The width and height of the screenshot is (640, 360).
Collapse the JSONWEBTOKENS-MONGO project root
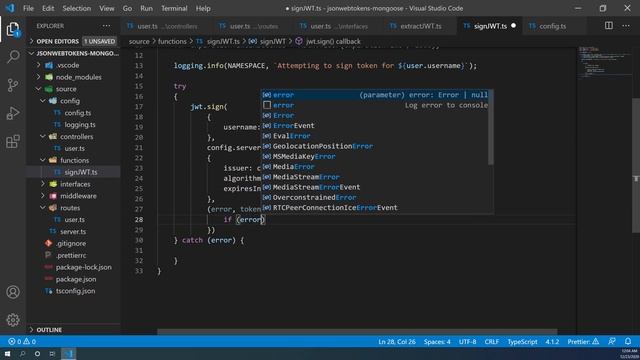tap(73, 53)
